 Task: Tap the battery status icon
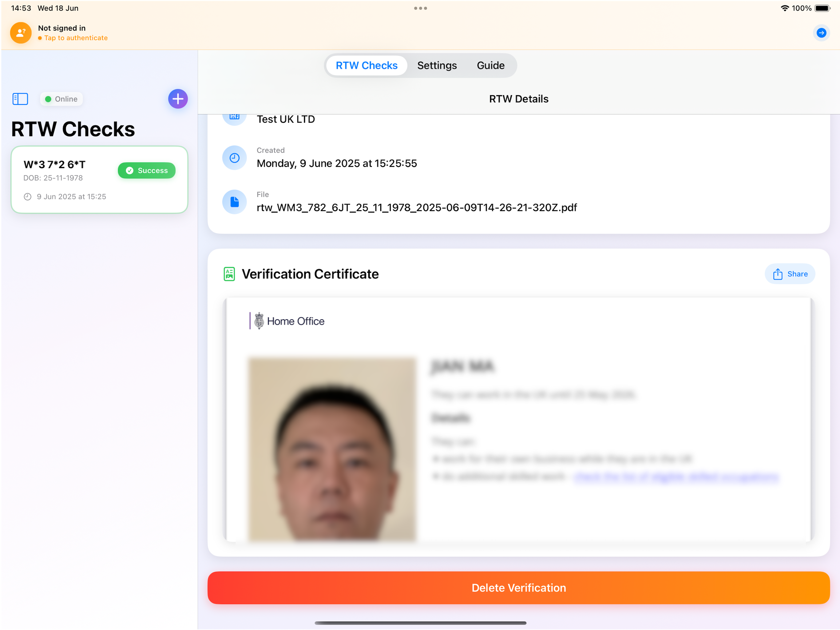coord(822,8)
